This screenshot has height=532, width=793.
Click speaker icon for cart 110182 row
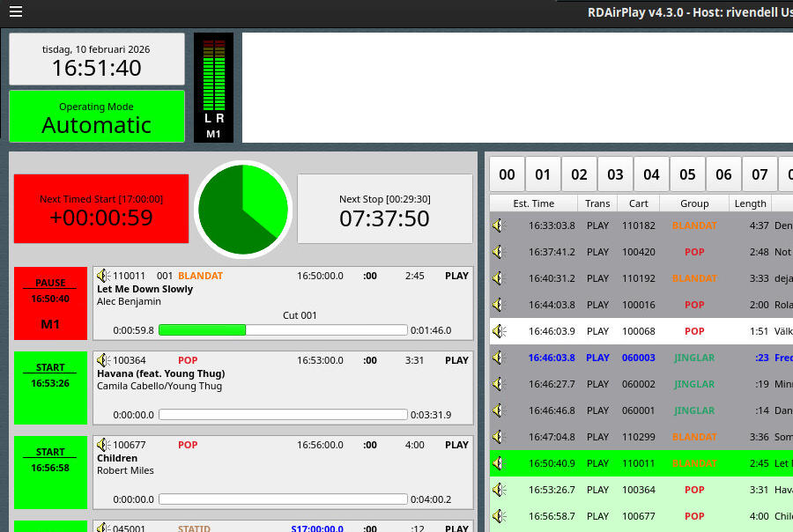coord(500,225)
